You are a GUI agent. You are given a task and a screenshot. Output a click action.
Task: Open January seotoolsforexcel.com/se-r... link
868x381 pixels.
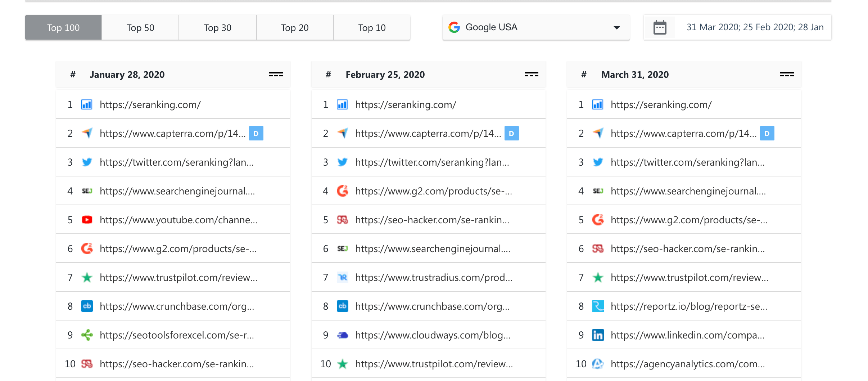[x=177, y=335]
